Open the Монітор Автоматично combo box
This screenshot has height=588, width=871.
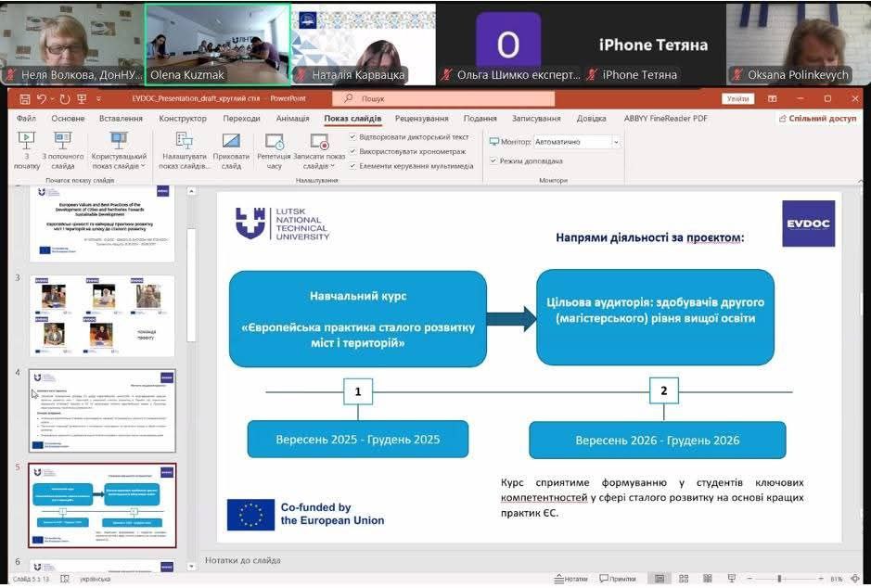pyautogui.click(x=577, y=142)
